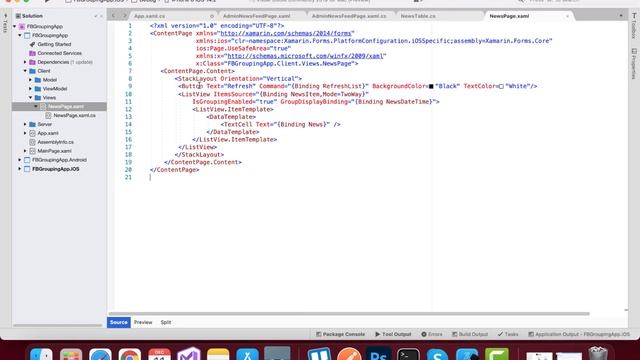Screen dimensions: 640x360
Task: Open Launchpad from the Dock
Action: pos(71,354)
